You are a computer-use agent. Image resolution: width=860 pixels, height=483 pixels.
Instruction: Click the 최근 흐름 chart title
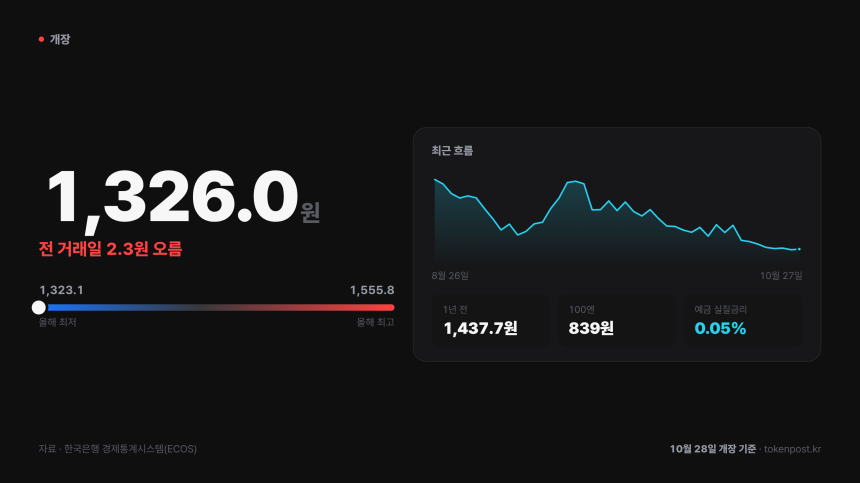click(x=452, y=150)
